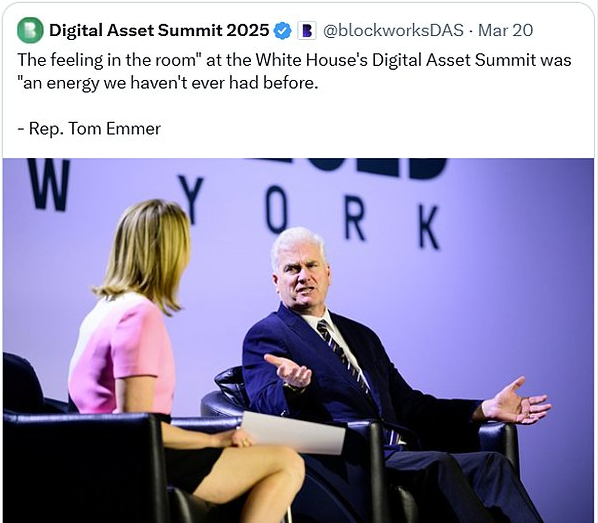
Task: Click the woman's pink top in photo
Action: (x=123, y=357)
